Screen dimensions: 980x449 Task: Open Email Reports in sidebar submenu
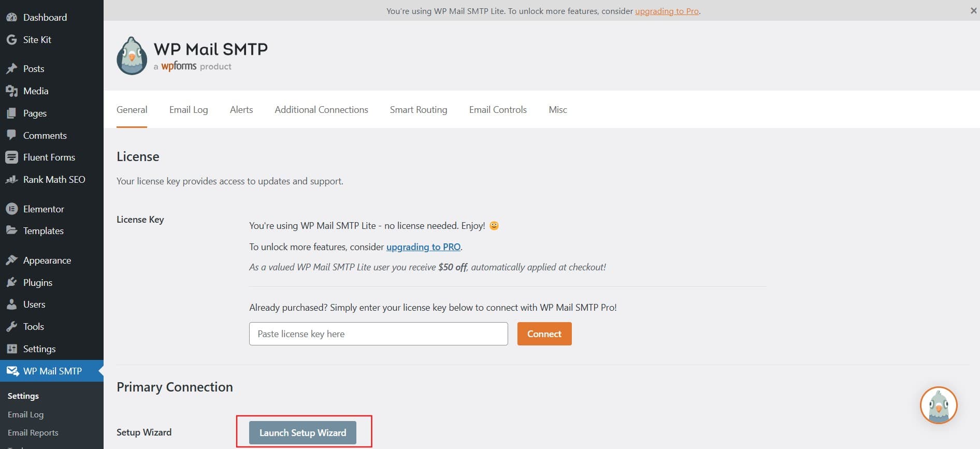coord(33,432)
